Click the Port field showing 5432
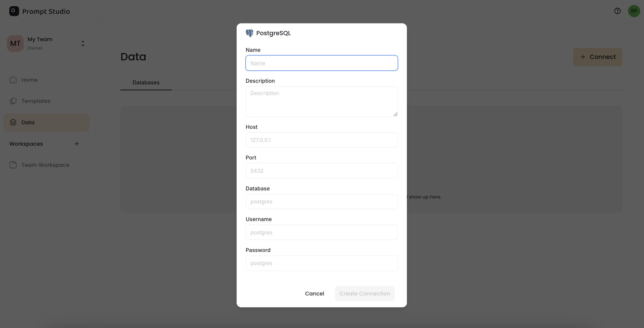Image resolution: width=644 pixels, height=328 pixels. [x=322, y=171]
